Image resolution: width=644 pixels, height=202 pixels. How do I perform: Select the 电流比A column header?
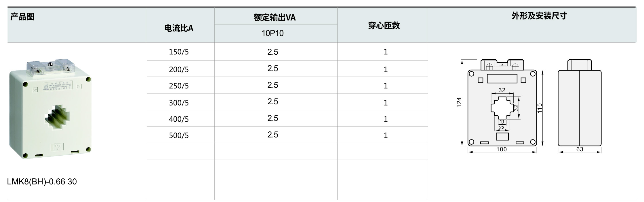[x=179, y=28]
